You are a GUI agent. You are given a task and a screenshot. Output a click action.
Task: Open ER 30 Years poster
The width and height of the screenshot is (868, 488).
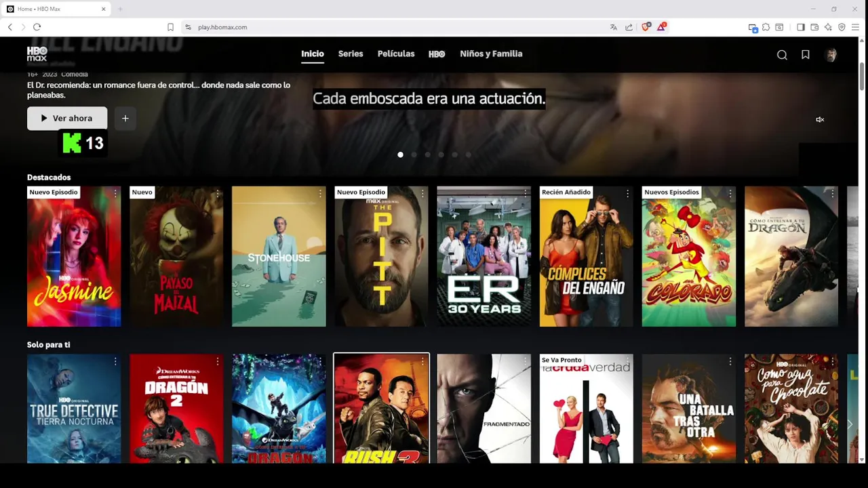click(x=484, y=256)
